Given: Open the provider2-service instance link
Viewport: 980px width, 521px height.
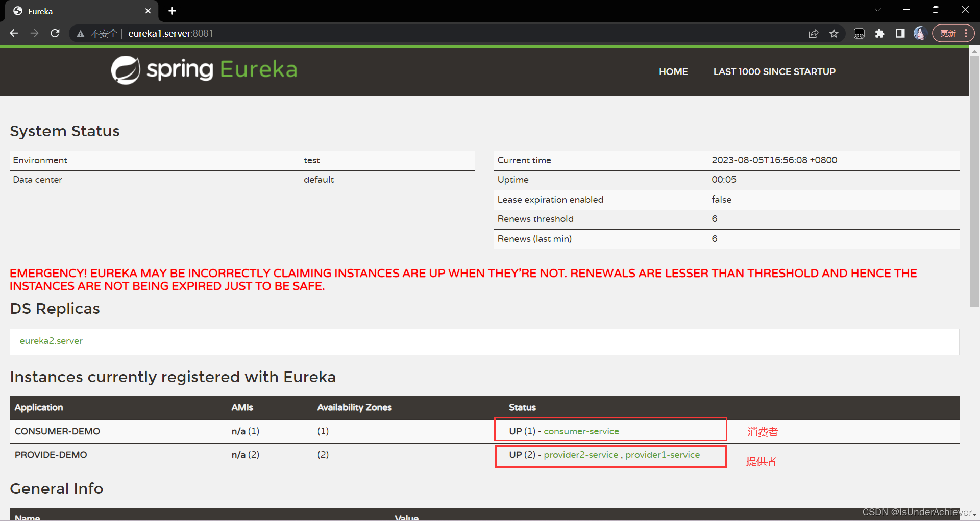Looking at the screenshot, I should tap(581, 455).
